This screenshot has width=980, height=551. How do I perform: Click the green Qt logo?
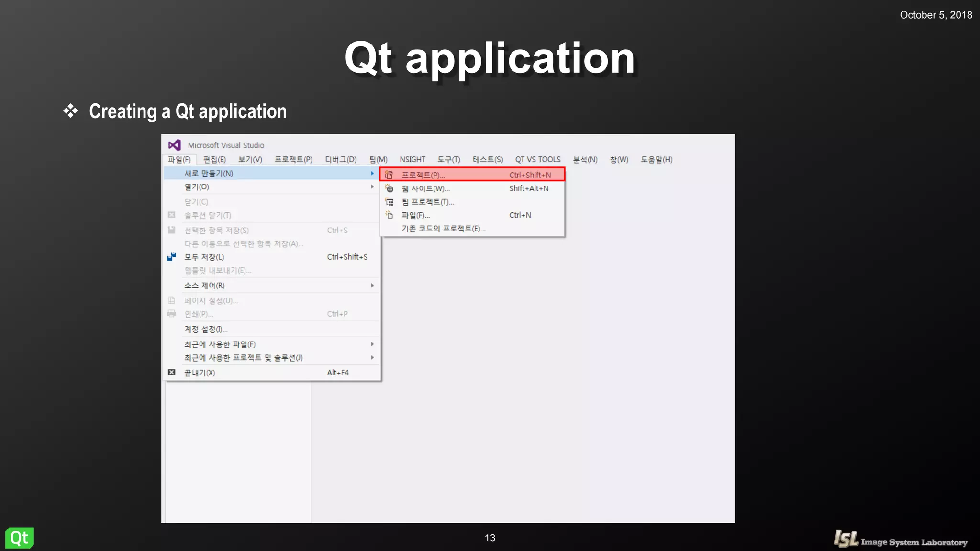20,538
